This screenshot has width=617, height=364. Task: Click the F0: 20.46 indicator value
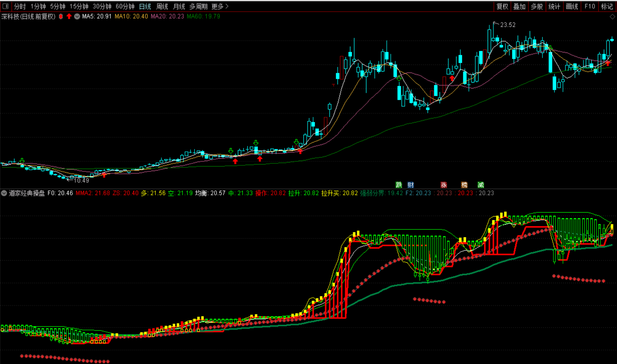[x=60, y=193]
